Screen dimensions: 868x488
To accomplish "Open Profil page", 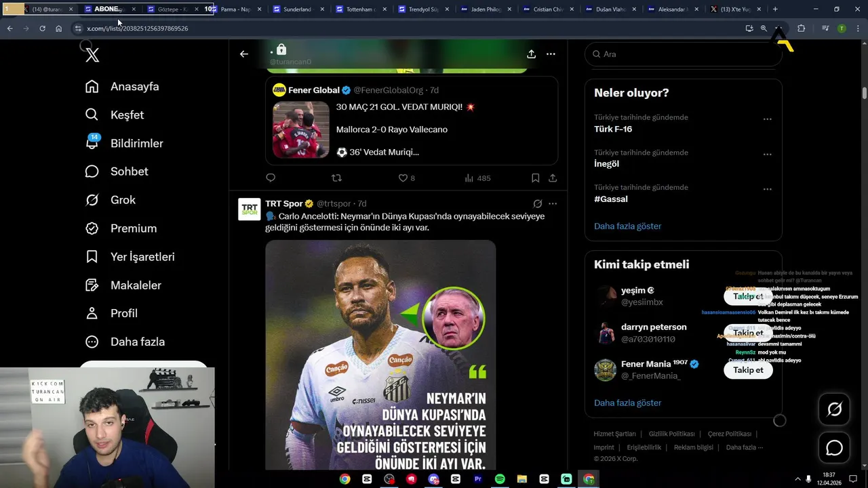I will click(x=111, y=313).
